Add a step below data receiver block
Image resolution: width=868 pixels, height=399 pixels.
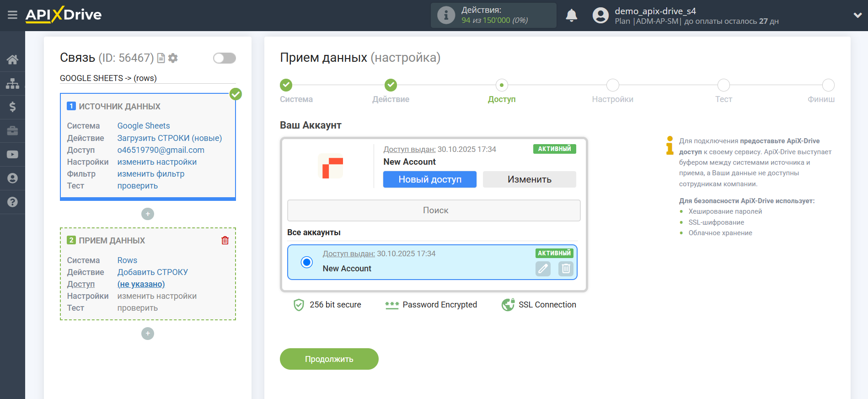pos(148,334)
